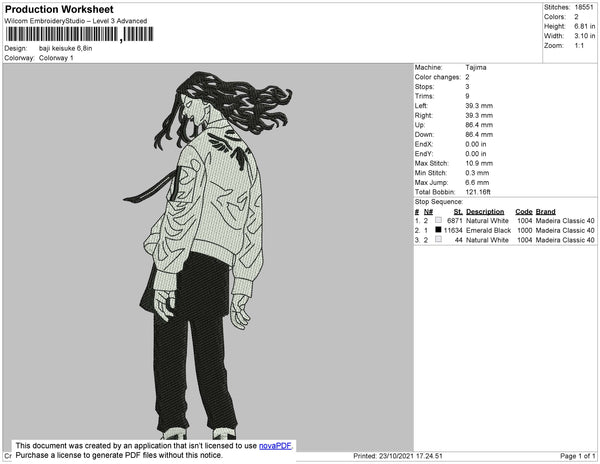Click 'Page 1 of 1' footer text
600x464 pixels.
(x=577, y=456)
